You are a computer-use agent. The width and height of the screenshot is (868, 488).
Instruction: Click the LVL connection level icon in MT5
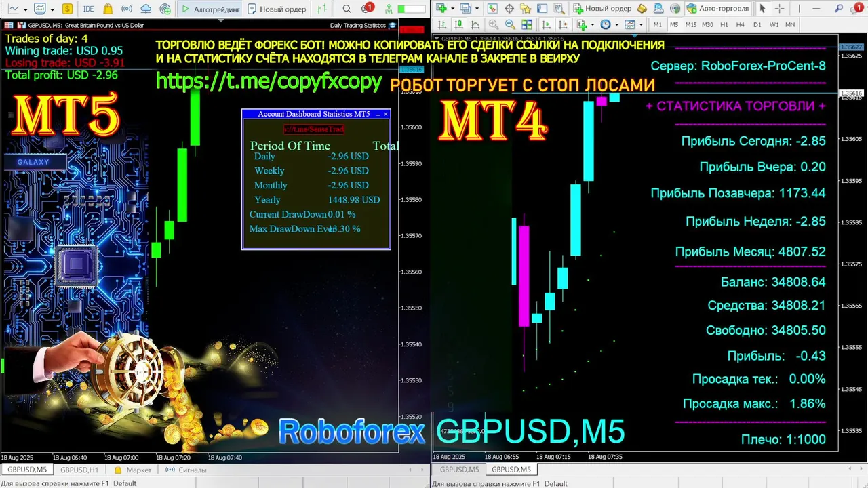(x=389, y=9)
